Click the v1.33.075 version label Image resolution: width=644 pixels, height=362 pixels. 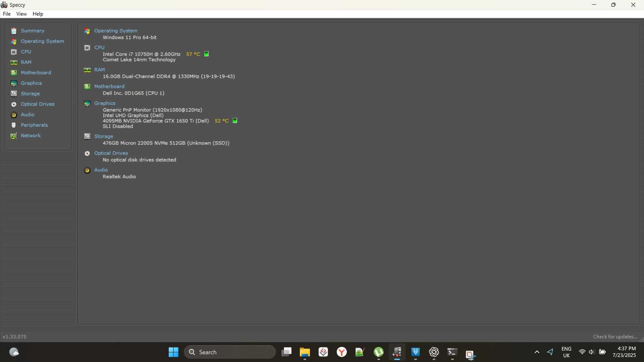14,337
